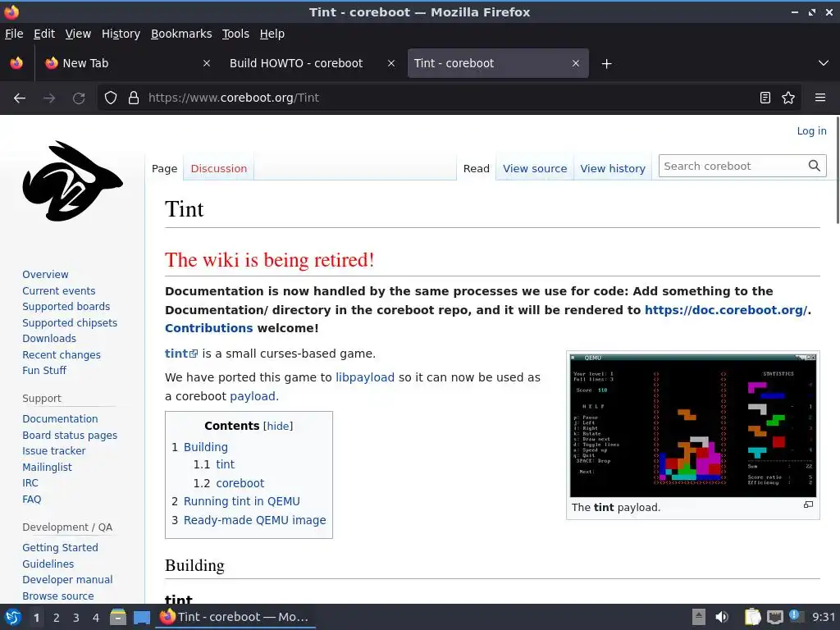This screenshot has height=630, width=840.
Task: Click the Log in link
Action: [811, 130]
